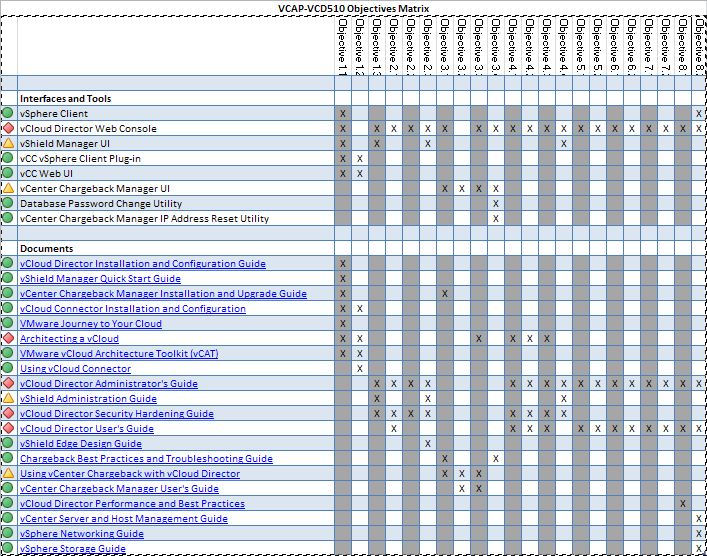Select the 'vSphere Client' cell
The width and height of the screenshot is (707, 556).
176,113
